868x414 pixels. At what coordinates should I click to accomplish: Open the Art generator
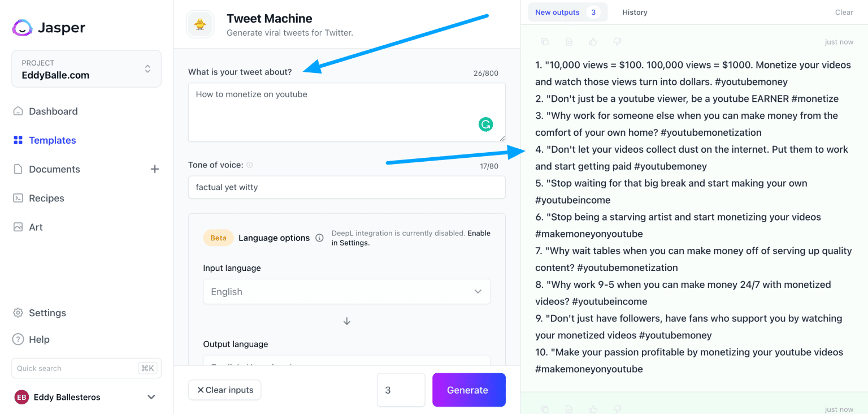pyautogui.click(x=35, y=227)
